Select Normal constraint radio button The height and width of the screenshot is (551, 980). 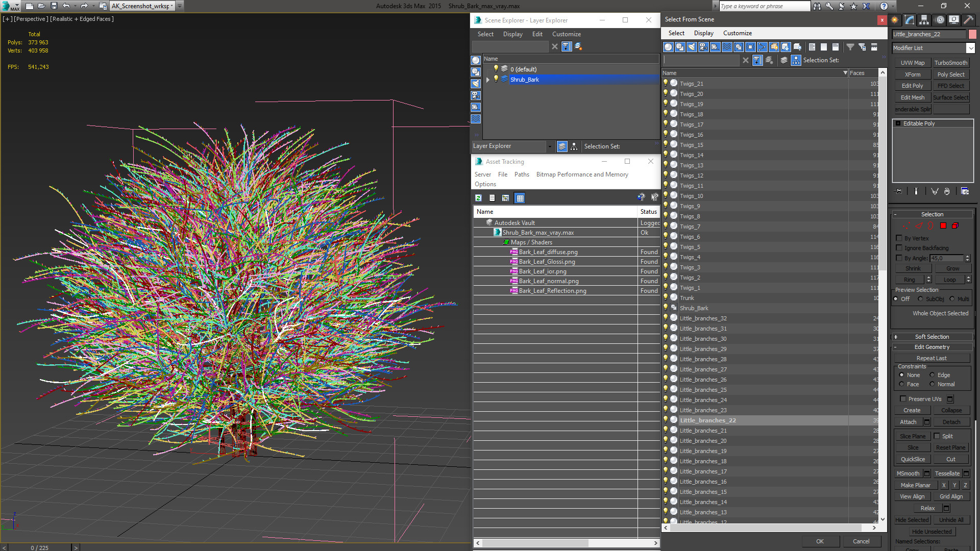(x=932, y=384)
